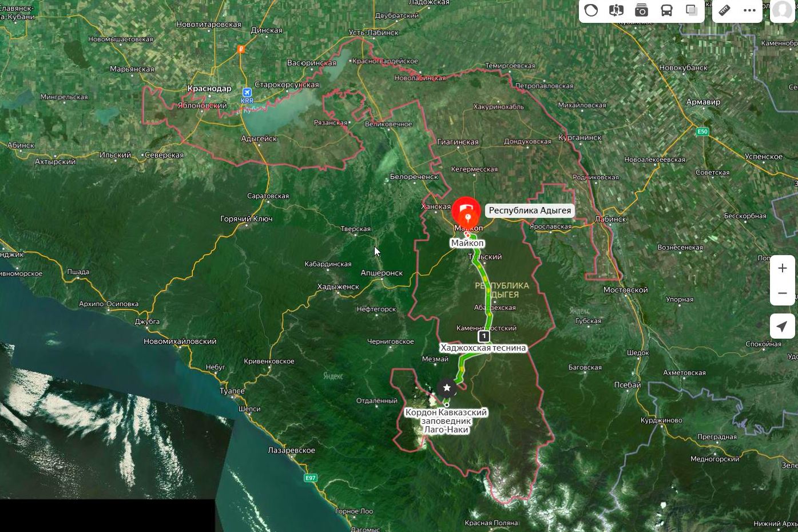Click the Краснодар city label
This screenshot has height=532, width=798.
[x=209, y=89]
